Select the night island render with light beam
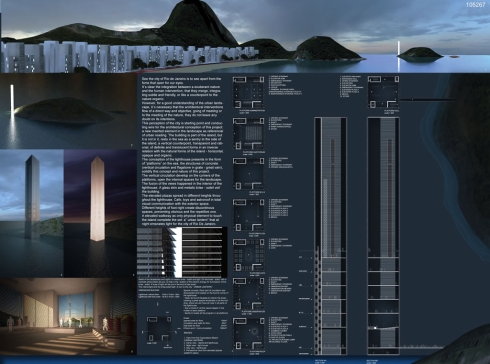 pyautogui.click(x=68, y=111)
